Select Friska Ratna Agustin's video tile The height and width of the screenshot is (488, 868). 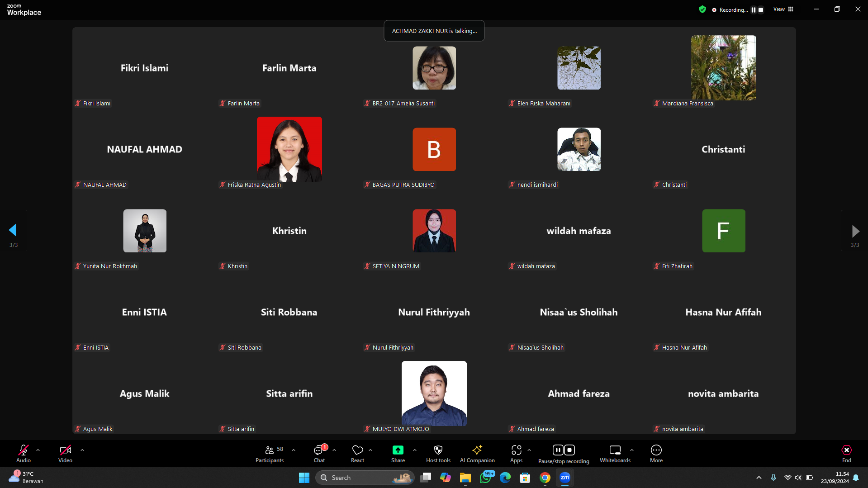point(289,149)
